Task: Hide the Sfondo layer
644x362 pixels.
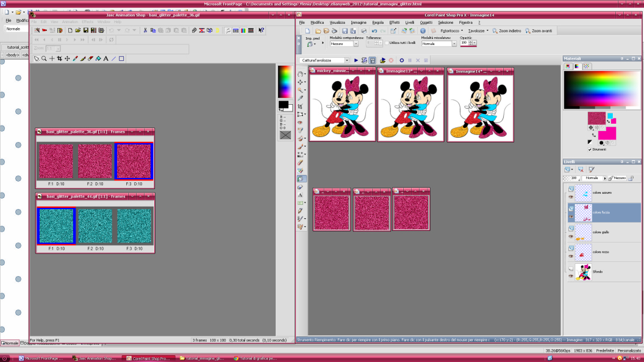Action: coord(571,276)
